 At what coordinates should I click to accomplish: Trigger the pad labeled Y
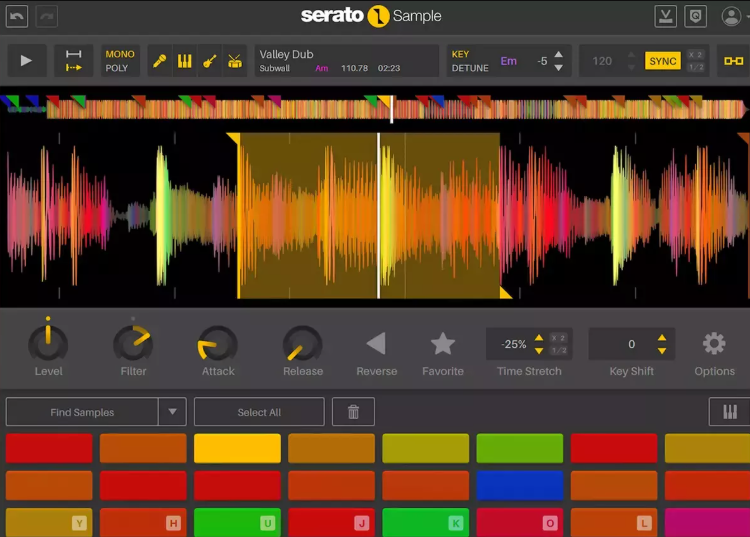(49, 522)
